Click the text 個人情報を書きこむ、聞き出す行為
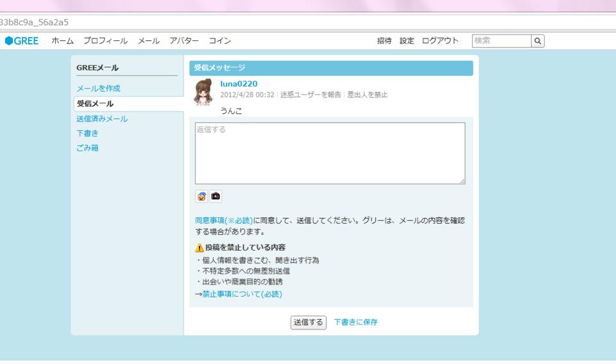This screenshot has width=616, height=364. pyautogui.click(x=261, y=260)
